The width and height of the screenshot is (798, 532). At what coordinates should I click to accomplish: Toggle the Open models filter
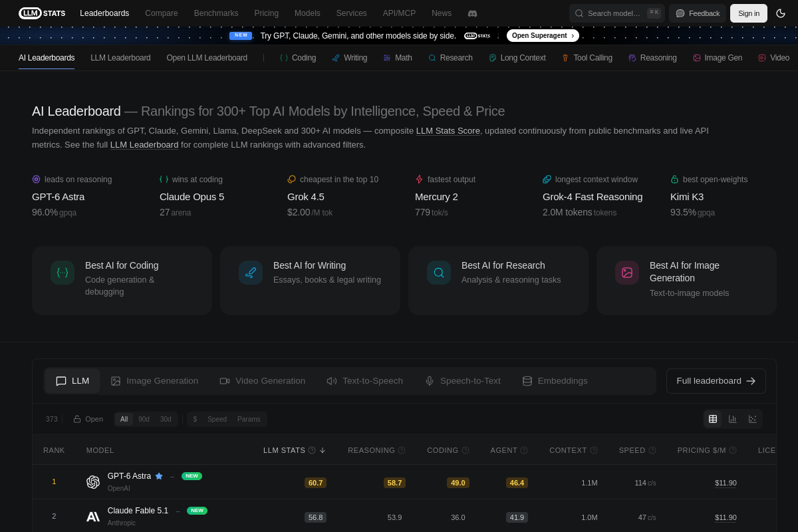(88, 419)
